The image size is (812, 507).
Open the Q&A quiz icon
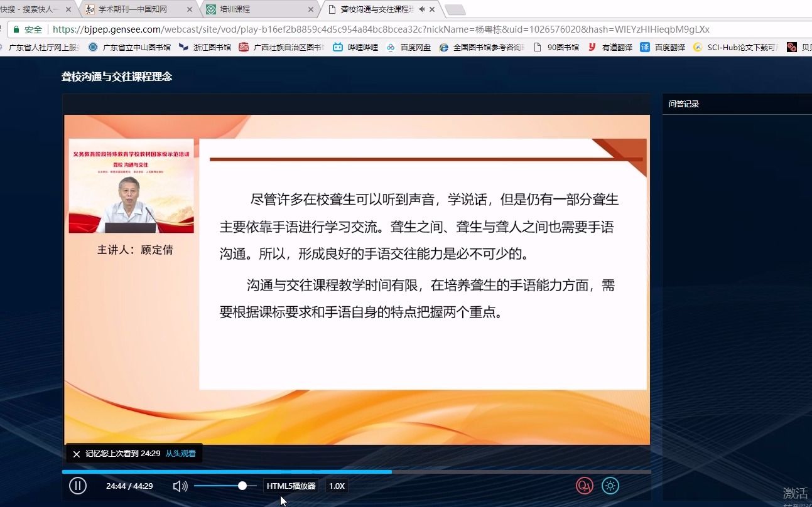pos(584,485)
